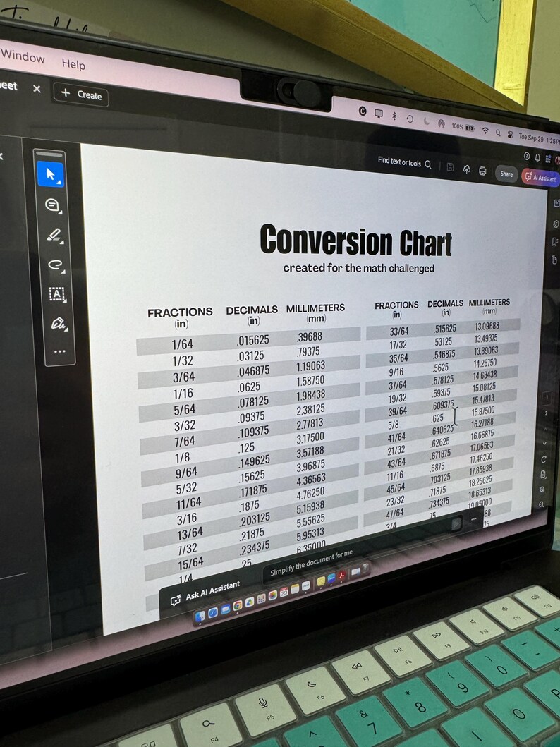Choose Simplify the document for me suggestion
The image size is (560, 747).
coord(312,564)
